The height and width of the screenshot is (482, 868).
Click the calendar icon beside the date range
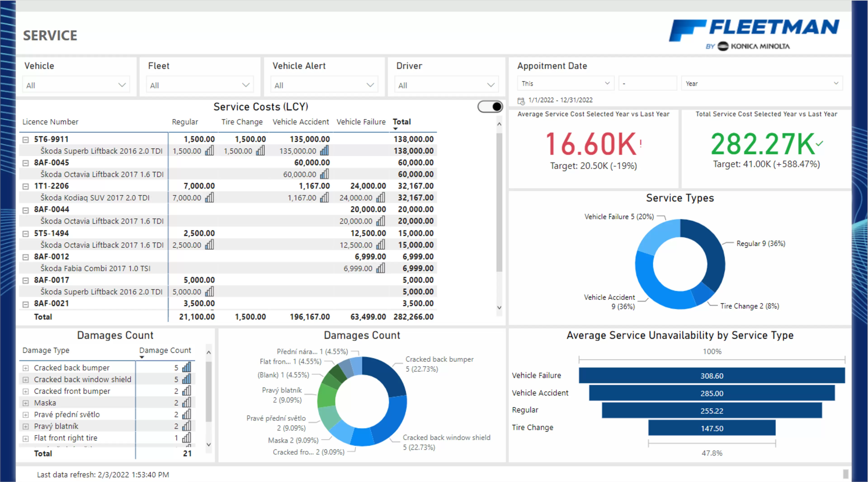click(x=521, y=100)
